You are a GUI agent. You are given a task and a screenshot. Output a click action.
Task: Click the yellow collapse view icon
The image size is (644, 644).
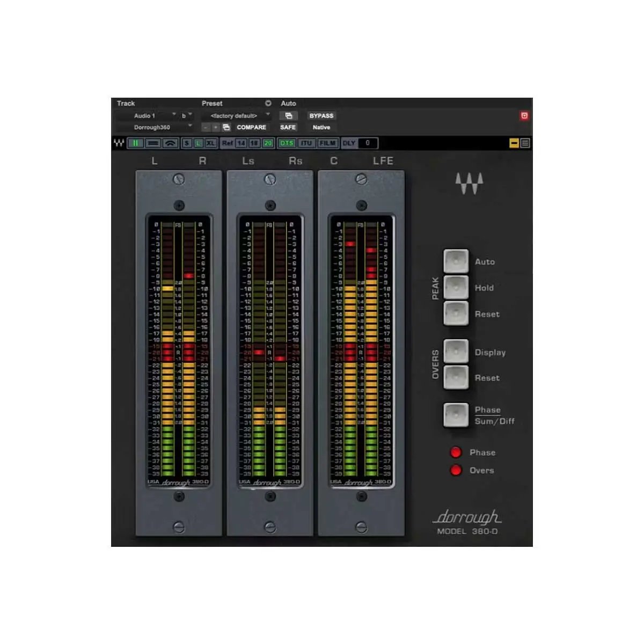click(514, 143)
